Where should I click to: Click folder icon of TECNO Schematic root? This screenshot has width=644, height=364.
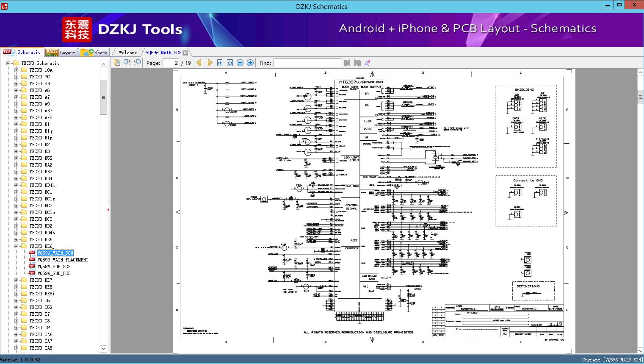(x=16, y=63)
